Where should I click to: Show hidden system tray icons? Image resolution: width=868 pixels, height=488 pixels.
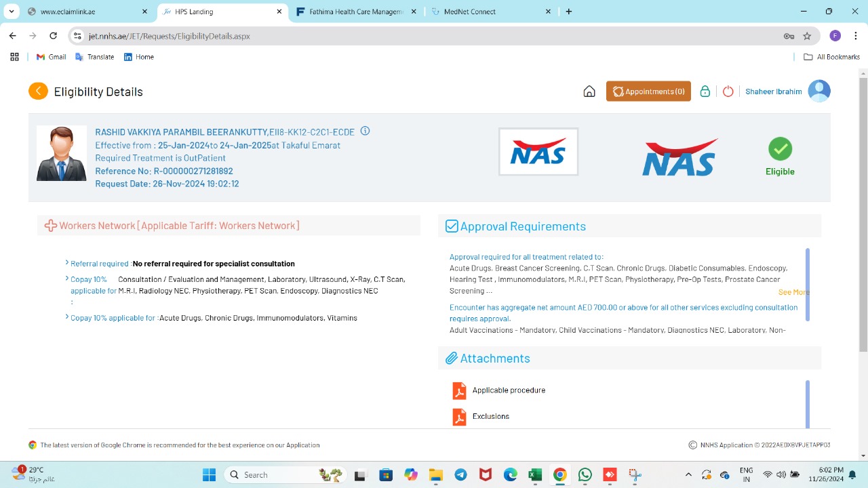point(688,474)
